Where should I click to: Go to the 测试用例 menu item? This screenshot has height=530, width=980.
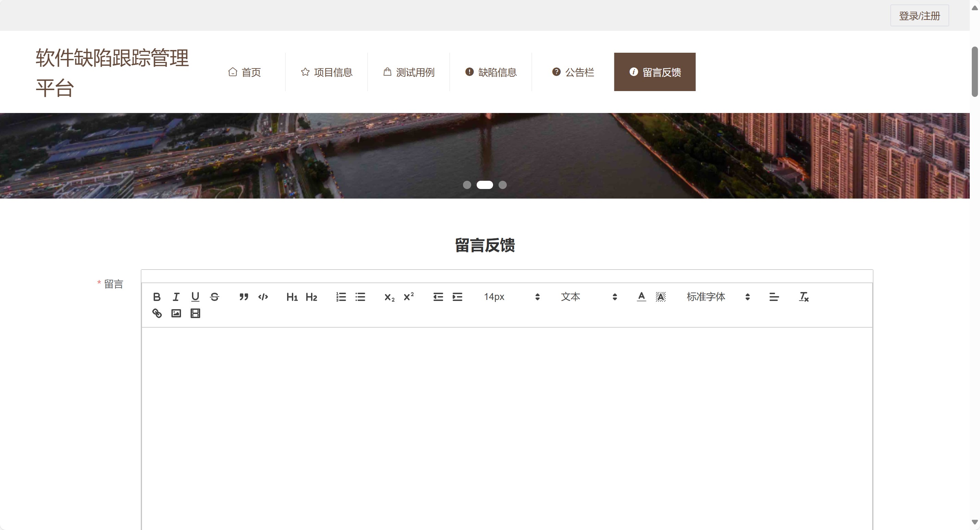(x=409, y=72)
